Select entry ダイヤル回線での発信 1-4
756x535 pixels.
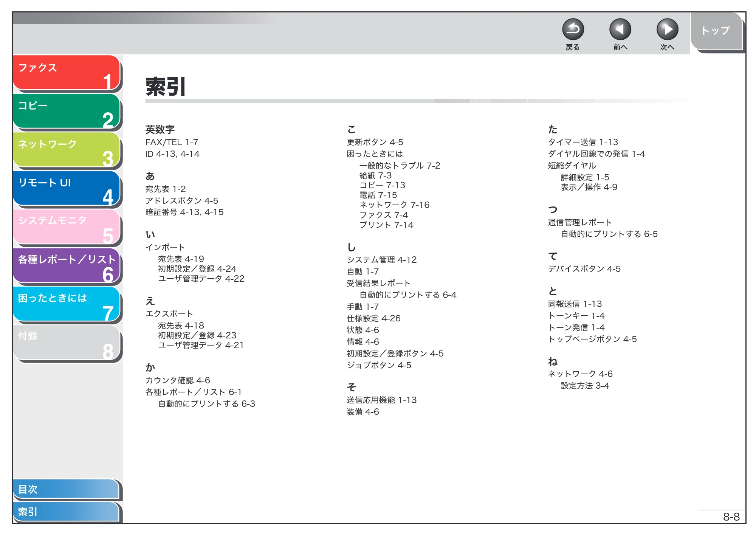(x=597, y=154)
